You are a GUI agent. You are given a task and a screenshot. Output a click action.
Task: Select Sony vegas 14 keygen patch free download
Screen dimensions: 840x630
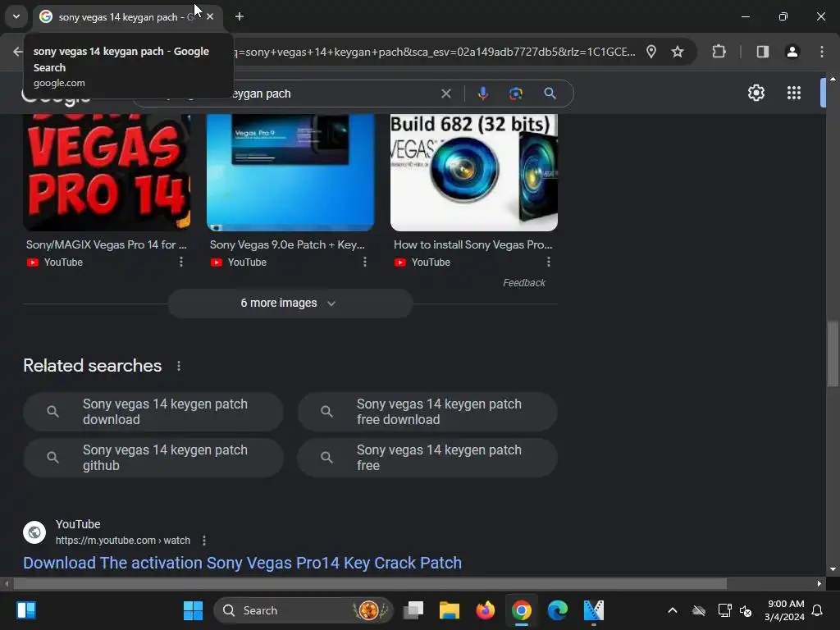[x=427, y=412]
